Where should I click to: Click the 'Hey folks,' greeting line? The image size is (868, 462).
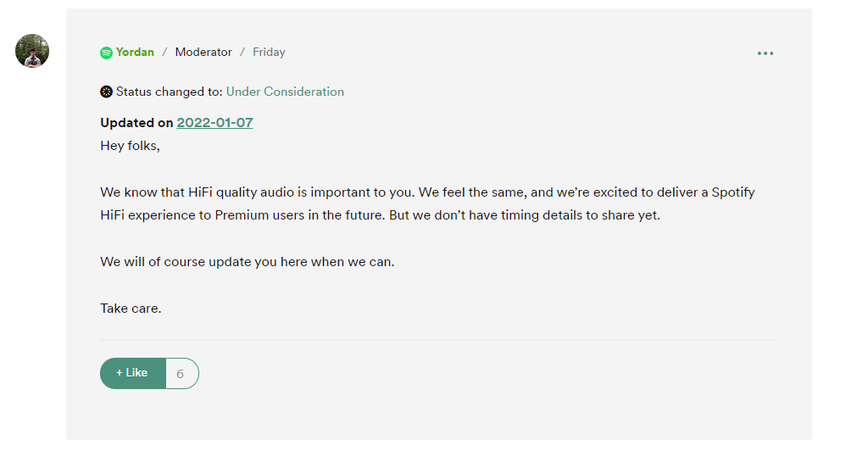point(130,146)
